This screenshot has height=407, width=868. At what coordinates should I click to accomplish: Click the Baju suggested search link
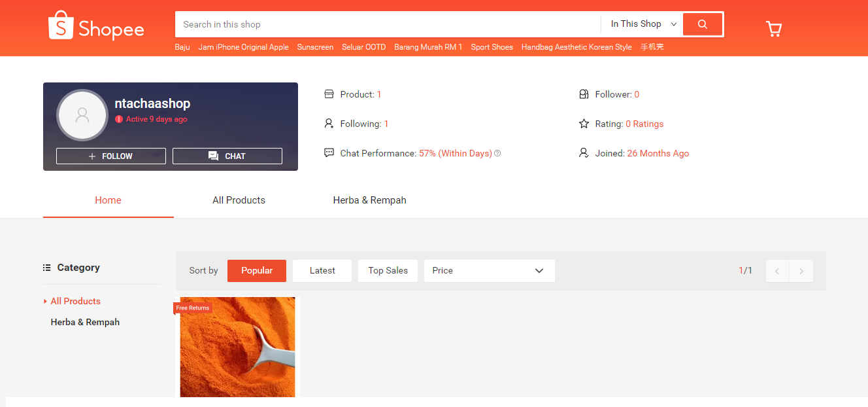[x=182, y=47]
